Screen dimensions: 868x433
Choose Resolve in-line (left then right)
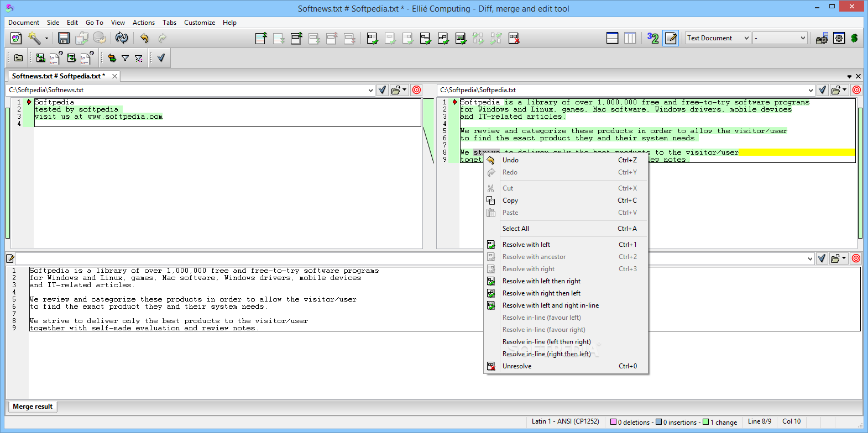click(566, 342)
